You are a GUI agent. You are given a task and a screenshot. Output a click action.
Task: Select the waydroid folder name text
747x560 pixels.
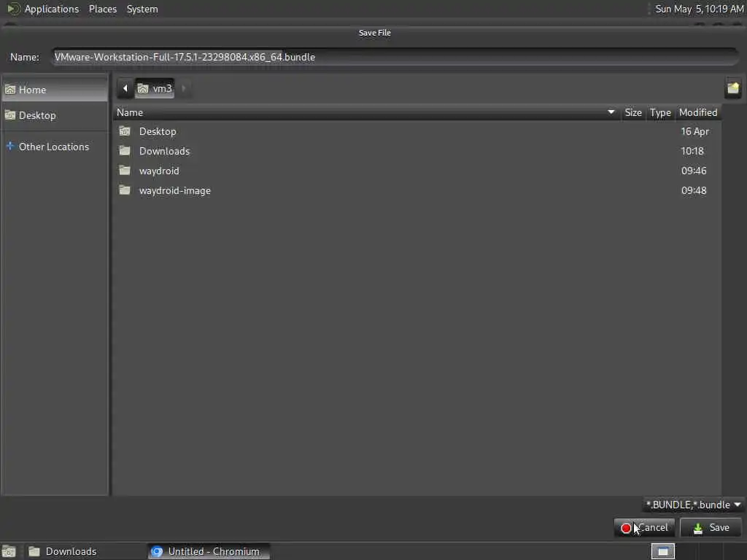tap(159, 171)
